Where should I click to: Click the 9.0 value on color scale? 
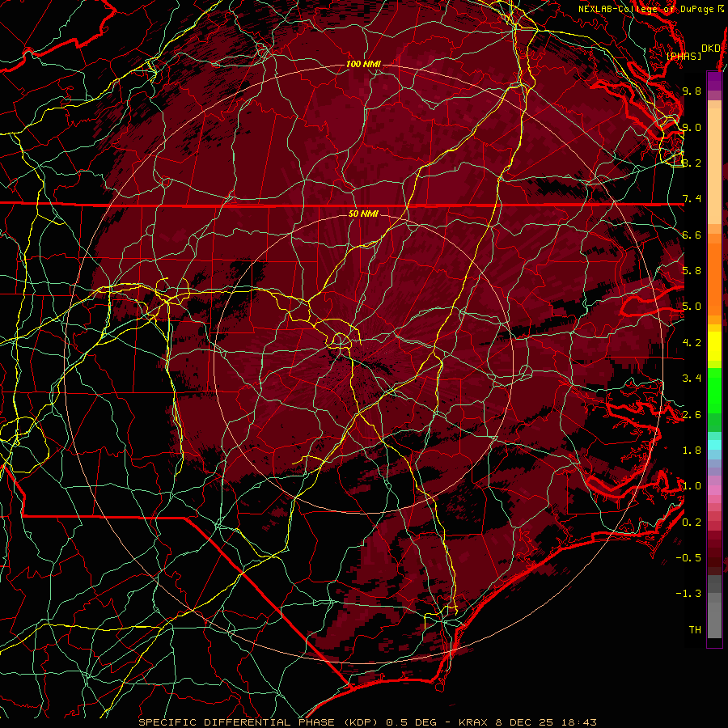pos(692,127)
